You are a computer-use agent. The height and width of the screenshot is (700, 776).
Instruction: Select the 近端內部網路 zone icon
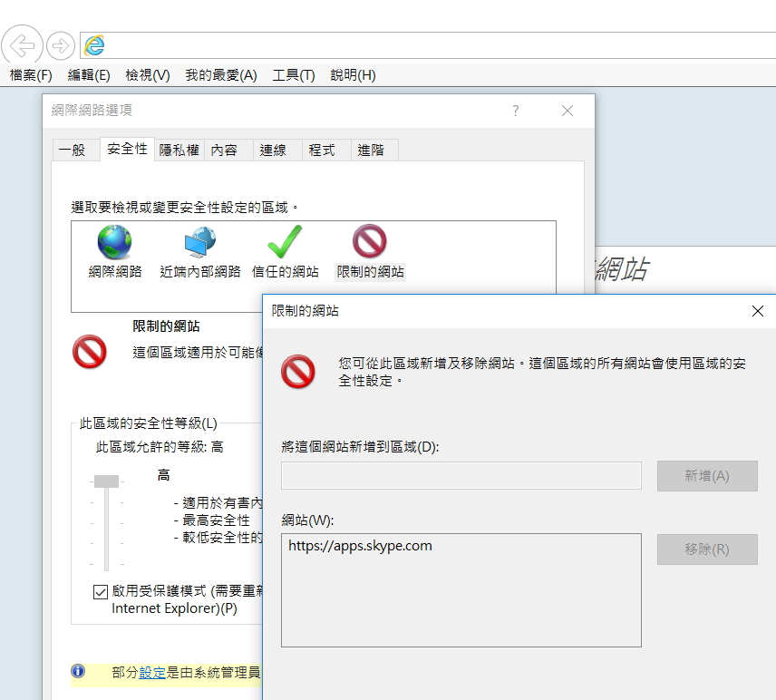coord(200,252)
